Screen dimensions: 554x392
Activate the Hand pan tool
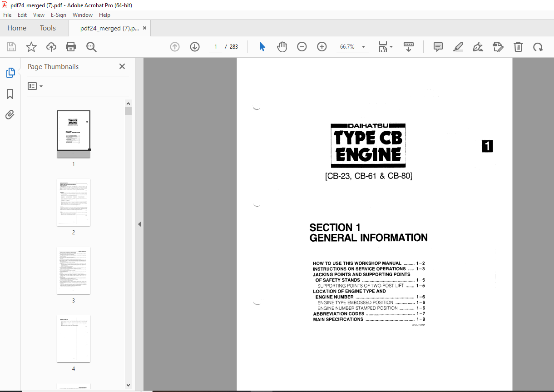coord(282,47)
